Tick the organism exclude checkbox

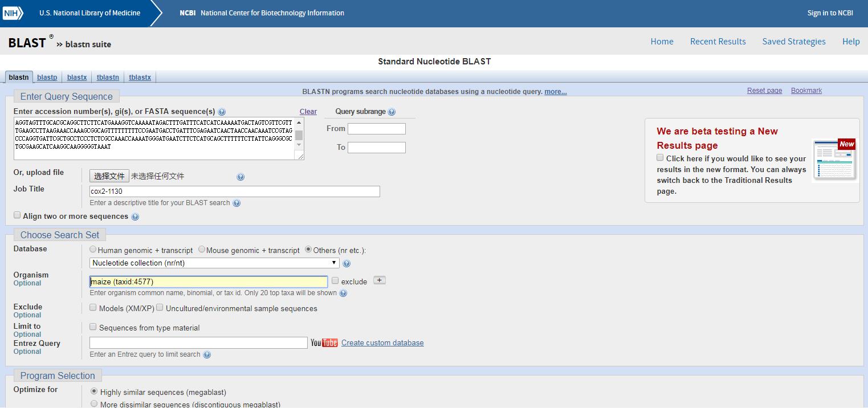click(x=335, y=280)
